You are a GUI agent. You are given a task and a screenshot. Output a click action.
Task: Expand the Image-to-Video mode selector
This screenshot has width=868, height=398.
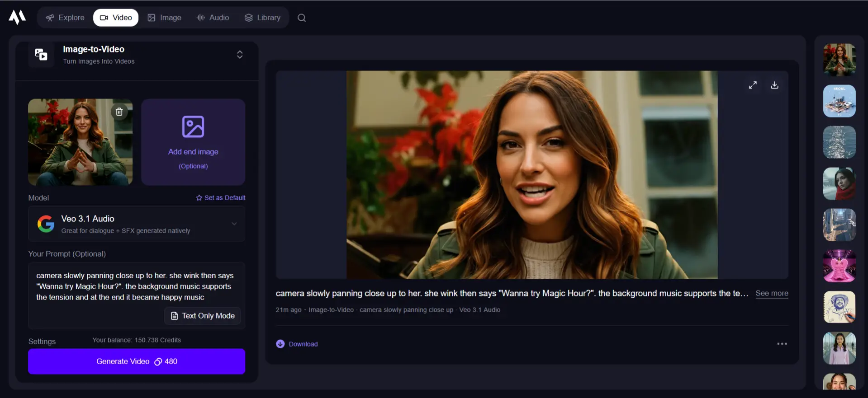(240, 55)
